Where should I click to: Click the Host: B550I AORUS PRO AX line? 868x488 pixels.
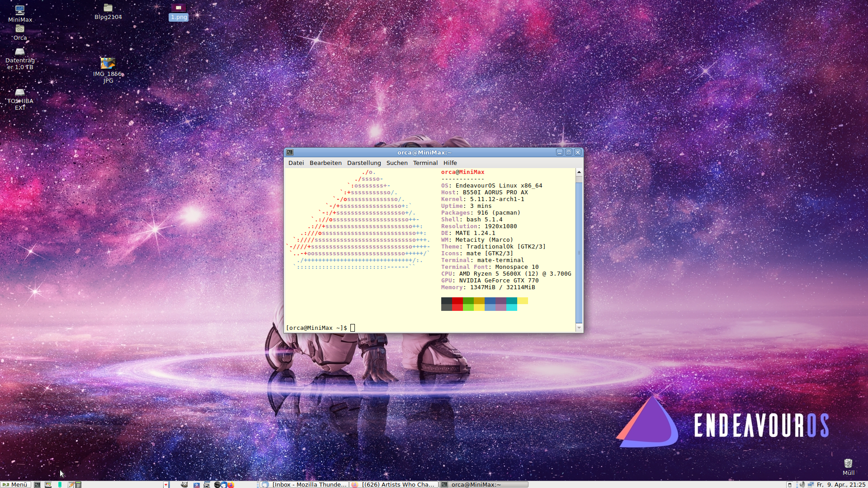485,192
